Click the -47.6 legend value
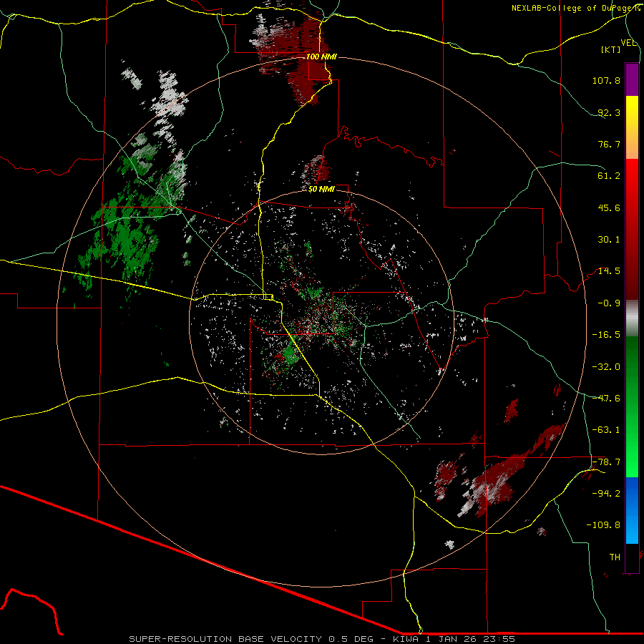Image resolution: width=644 pixels, height=644 pixels. (x=606, y=399)
